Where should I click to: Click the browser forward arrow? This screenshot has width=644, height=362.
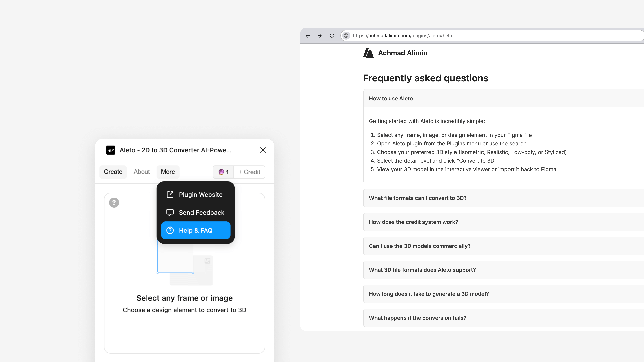tap(319, 36)
